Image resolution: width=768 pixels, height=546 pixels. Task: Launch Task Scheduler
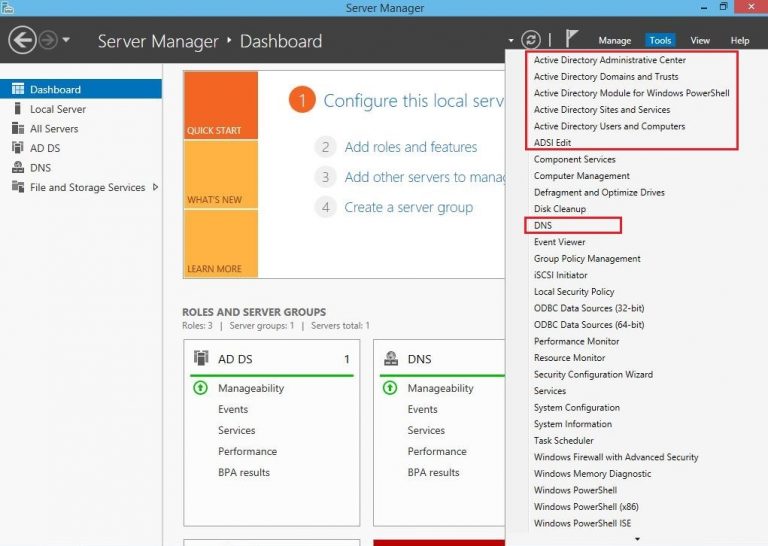[x=563, y=441]
